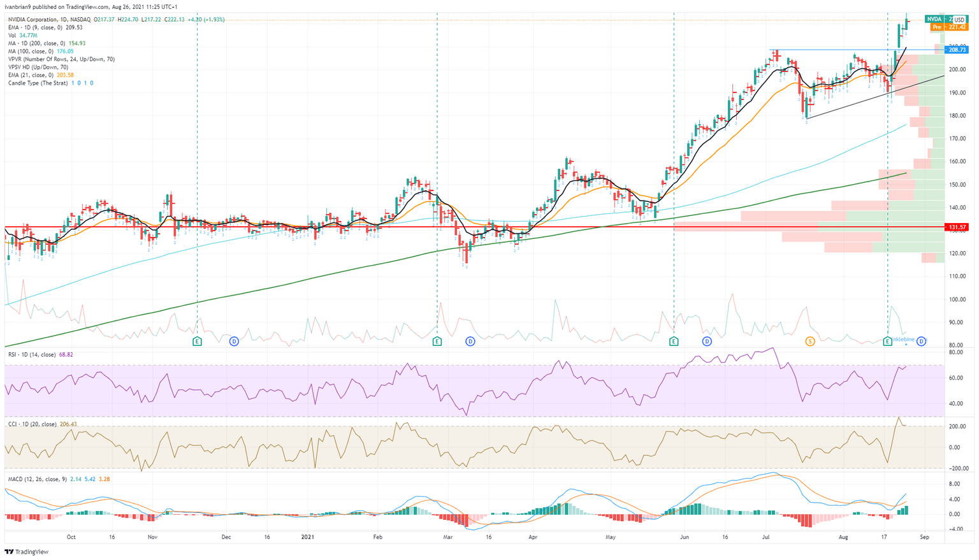This screenshot has height=560, width=979.
Task: Click the blue 208.73 price level label
Action: (957, 50)
